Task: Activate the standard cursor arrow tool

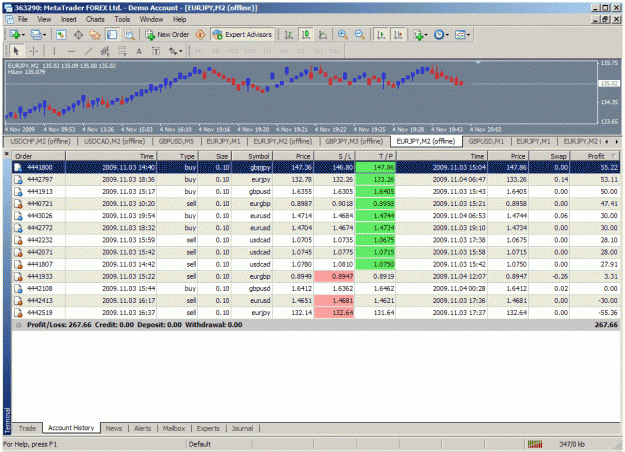Action: tap(16, 51)
